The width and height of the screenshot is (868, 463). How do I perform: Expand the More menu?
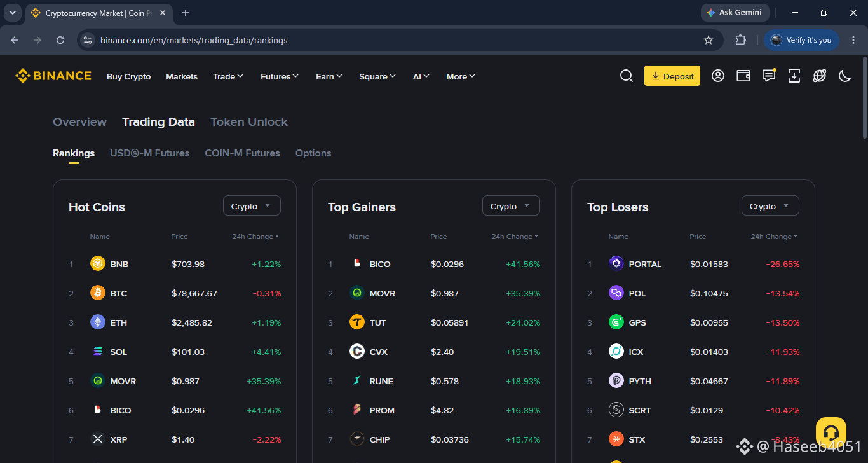coord(461,76)
